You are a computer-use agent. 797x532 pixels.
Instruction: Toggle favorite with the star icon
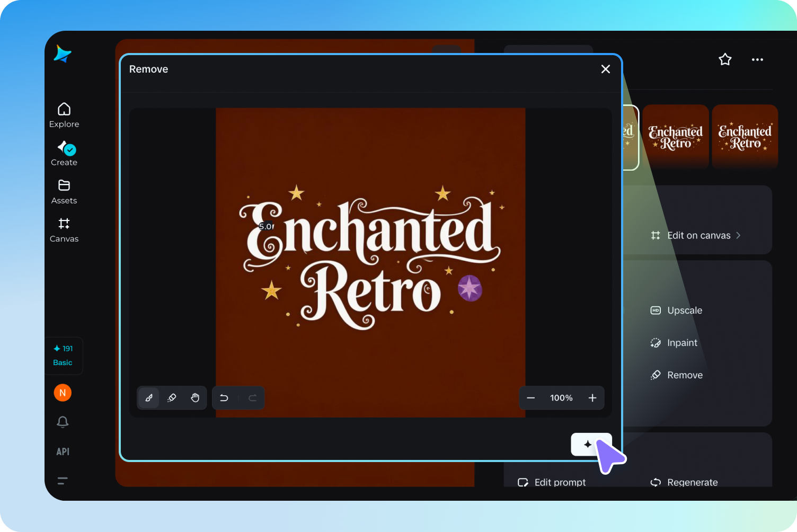725,59
